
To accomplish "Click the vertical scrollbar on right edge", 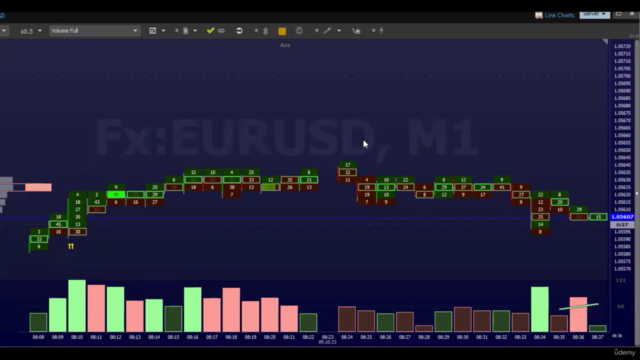I will pyautogui.click(x=637, y=192).
